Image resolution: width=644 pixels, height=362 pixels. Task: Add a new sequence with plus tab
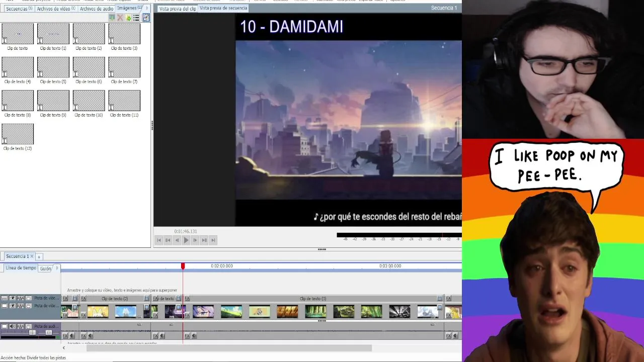pyautogui.click(x=39, y=257)
